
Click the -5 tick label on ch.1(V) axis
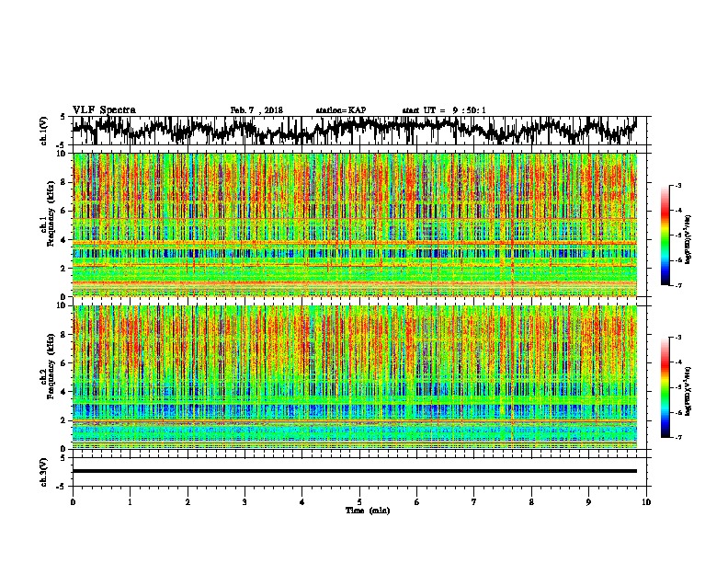[62, 145]
